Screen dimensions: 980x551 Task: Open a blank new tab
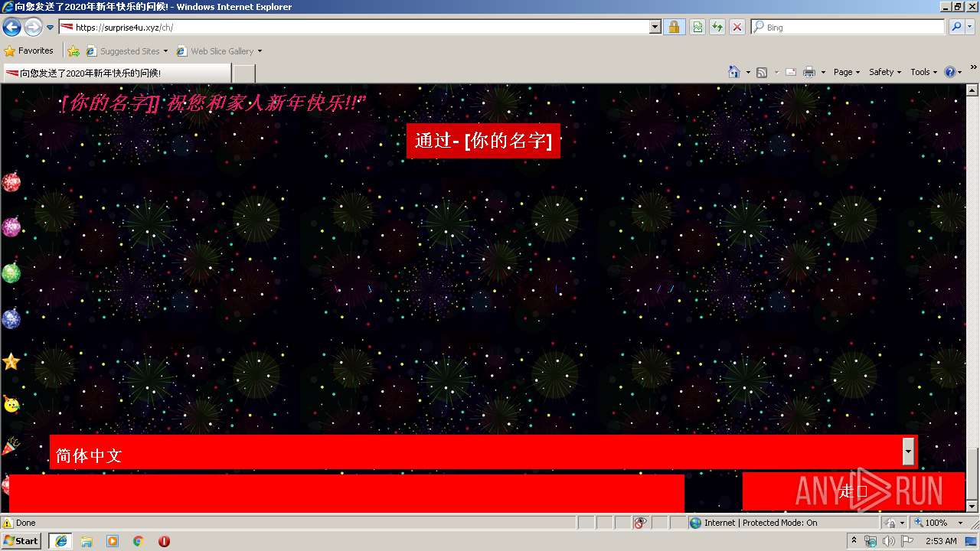click(243, 73)
